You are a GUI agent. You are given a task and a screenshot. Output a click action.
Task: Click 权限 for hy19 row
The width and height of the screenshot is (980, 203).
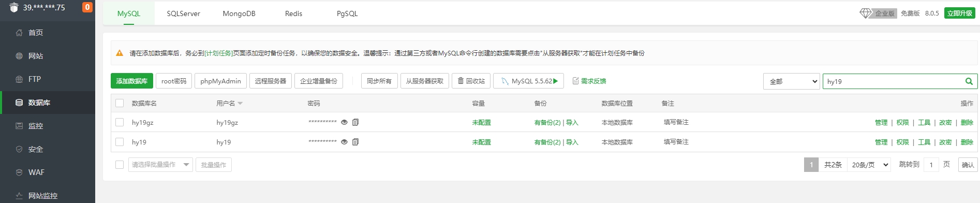point(903,142)
